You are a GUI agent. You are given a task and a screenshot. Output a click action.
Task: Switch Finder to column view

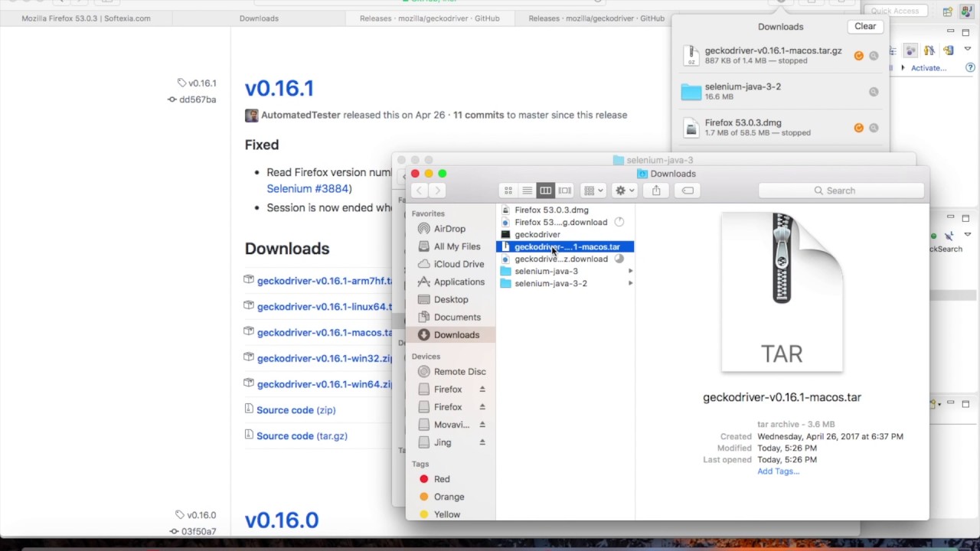545,191
